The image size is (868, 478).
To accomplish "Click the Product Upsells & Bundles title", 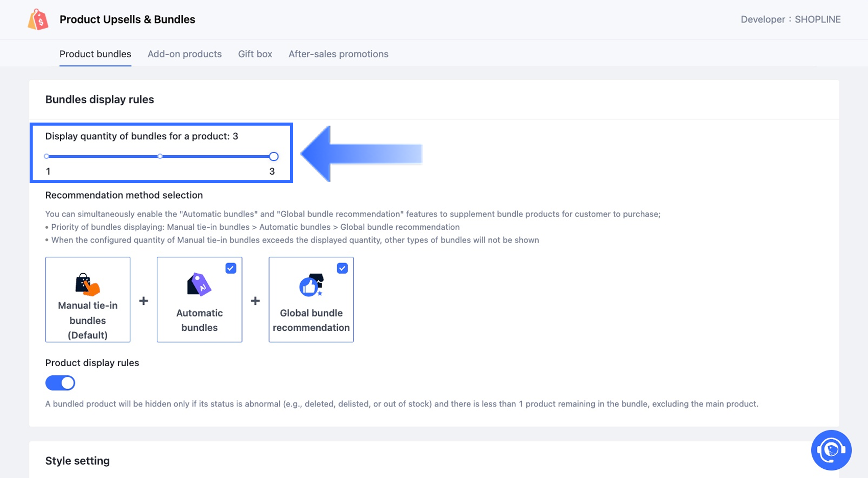I will (x=127, y=19).
